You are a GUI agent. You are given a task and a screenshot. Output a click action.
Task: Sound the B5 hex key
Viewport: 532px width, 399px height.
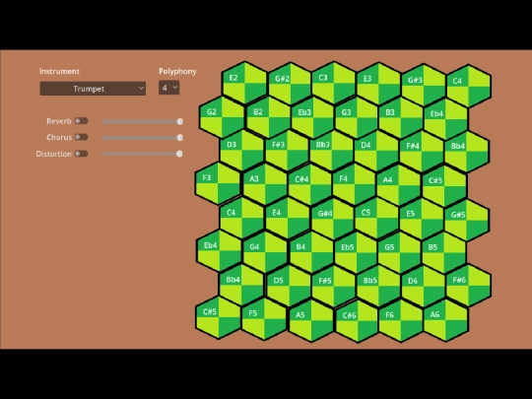[444, 253]
